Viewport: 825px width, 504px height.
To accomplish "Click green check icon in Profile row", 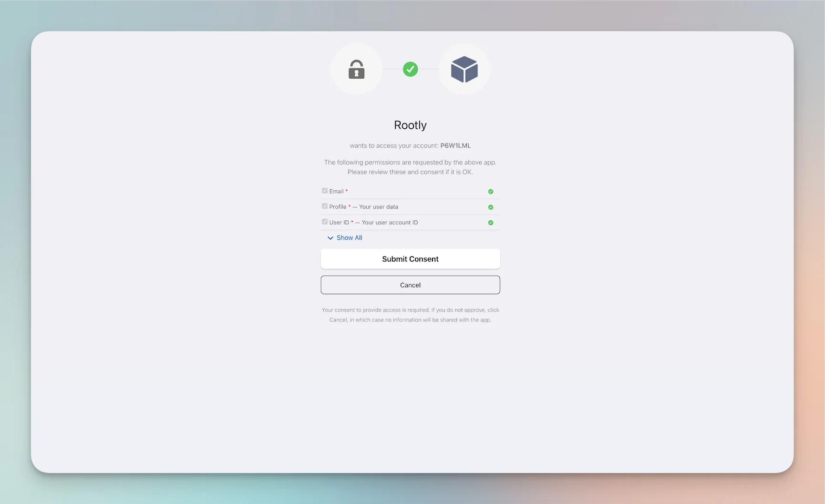I will 490,207.
